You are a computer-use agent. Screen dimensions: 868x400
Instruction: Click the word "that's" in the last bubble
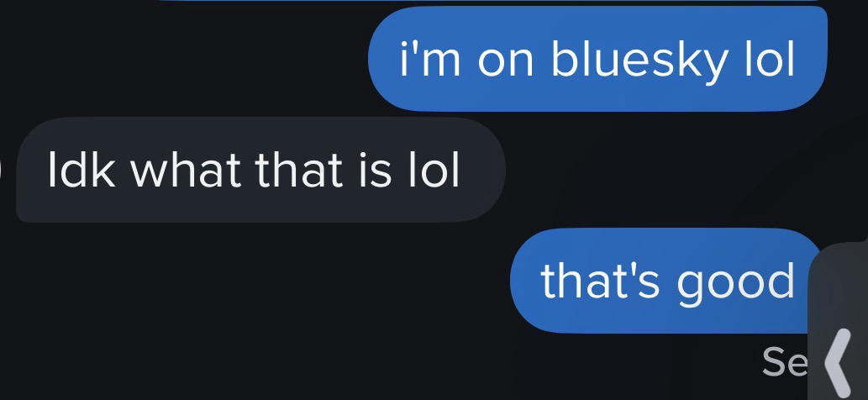(x=600, y=281)
